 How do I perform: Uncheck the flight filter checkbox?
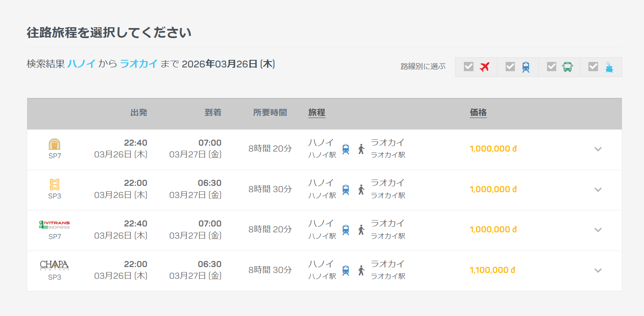pyautogui.click(x=468, y=67)
